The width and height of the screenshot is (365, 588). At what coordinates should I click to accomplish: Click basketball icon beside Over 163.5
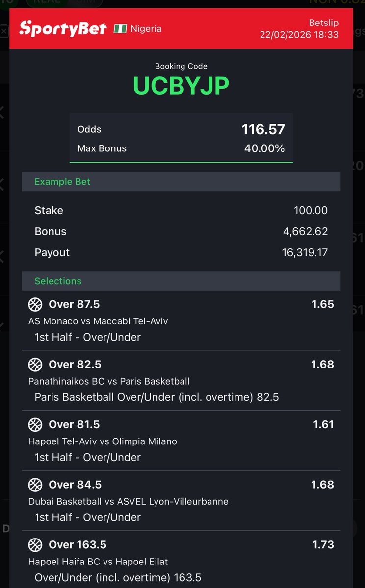[x=35, y=545]
